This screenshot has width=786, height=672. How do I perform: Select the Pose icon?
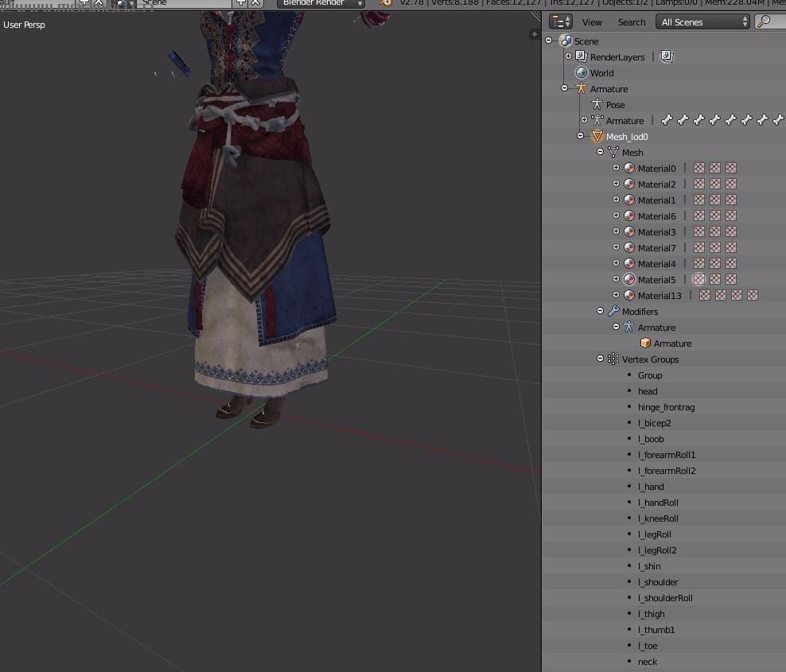(597, 105)
